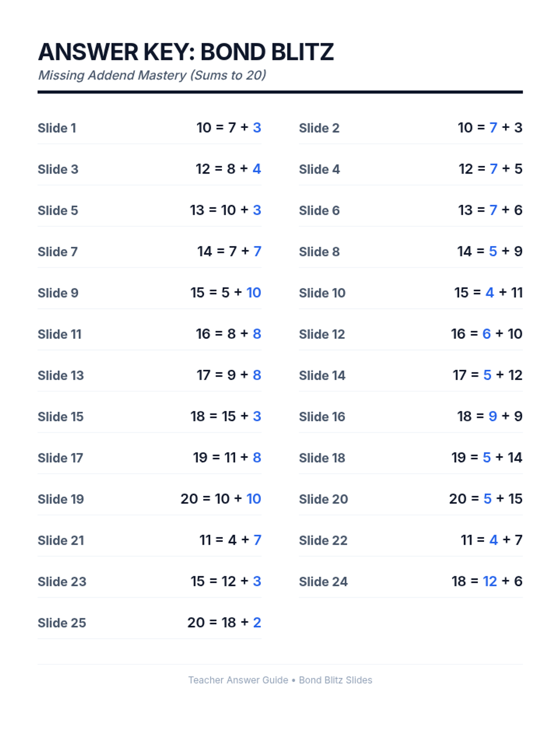This screenshot has width=560, height=747.
Task: Click the blue 12 in Slide 24 equation
Action: click(x=490, y=581)
